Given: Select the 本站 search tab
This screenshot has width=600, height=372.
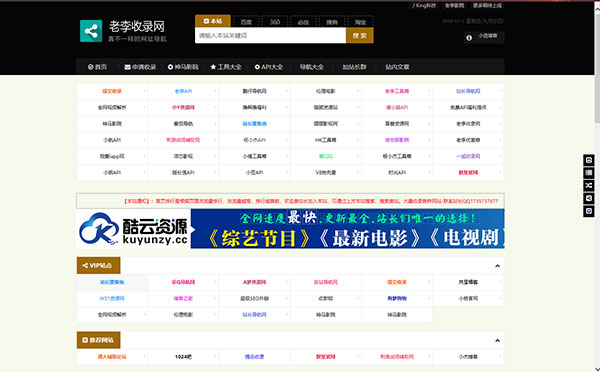Looking at the screenshot, I should (x=213, y=21).
